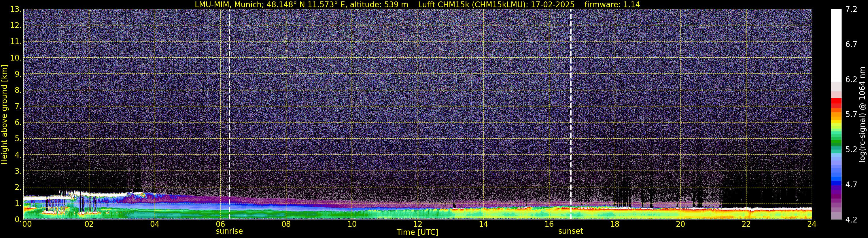Click the height axis tick '4.'
This screenshot has width=868, height=238.
[18, 155]
